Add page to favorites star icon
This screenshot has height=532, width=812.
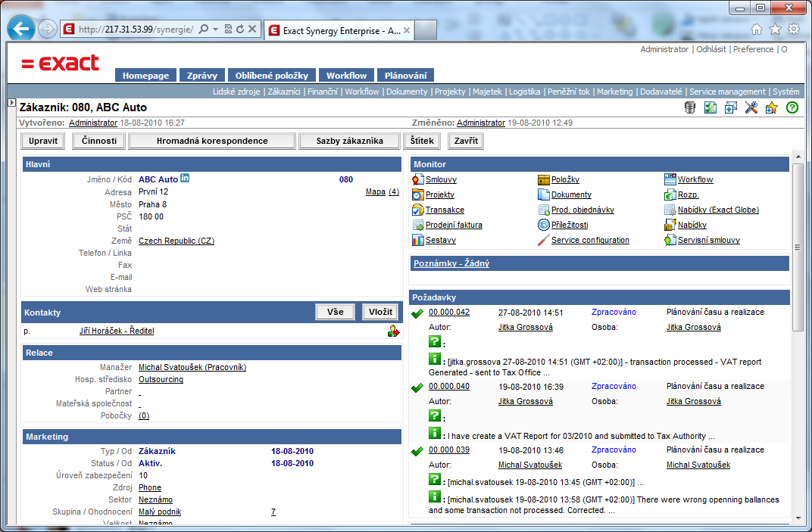772,107
